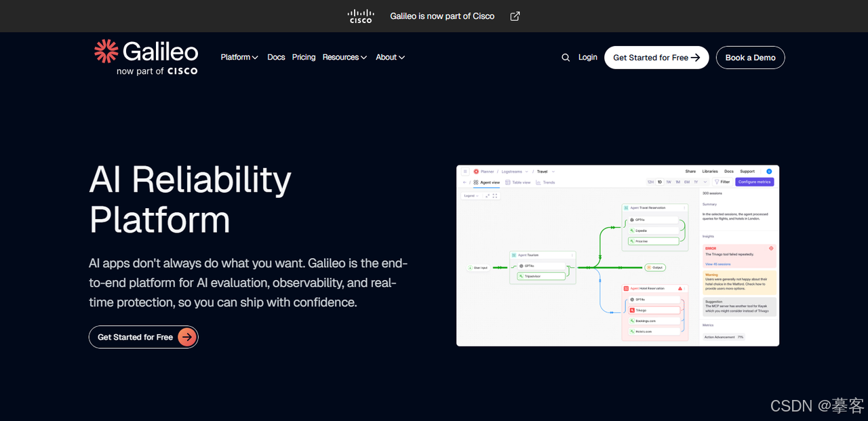Open the Docs page from the site header
This screenshot has width=868, height=421.
click(276, 57)
